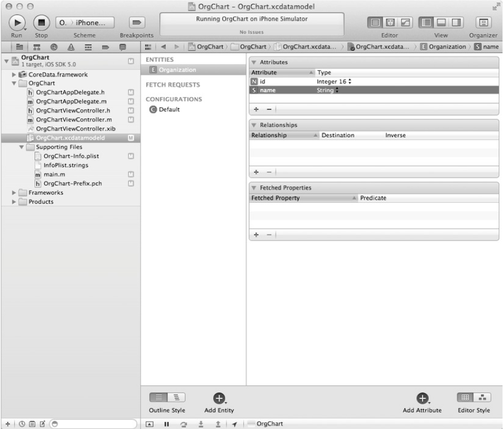The image size is (504, 429).
Task: Select the Version editor icon
Action: [x=405, y=22]
